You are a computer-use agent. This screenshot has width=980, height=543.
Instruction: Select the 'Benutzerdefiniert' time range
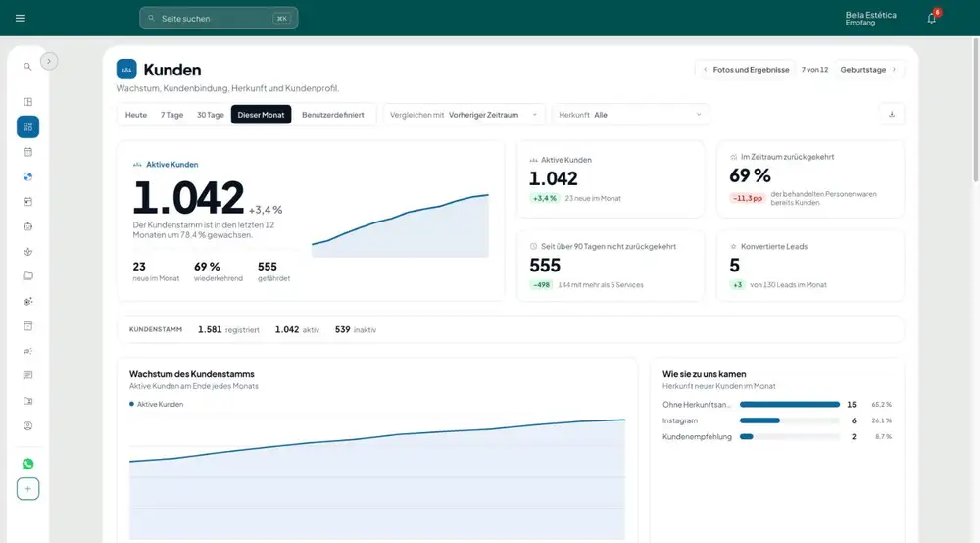pyautogui.click(x=332, y=115)
